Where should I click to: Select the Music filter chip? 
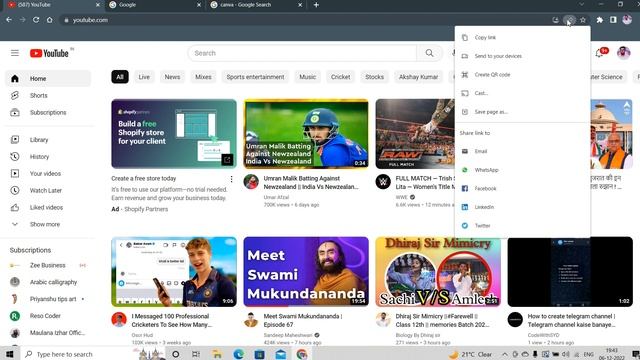[x=308, y=77]
